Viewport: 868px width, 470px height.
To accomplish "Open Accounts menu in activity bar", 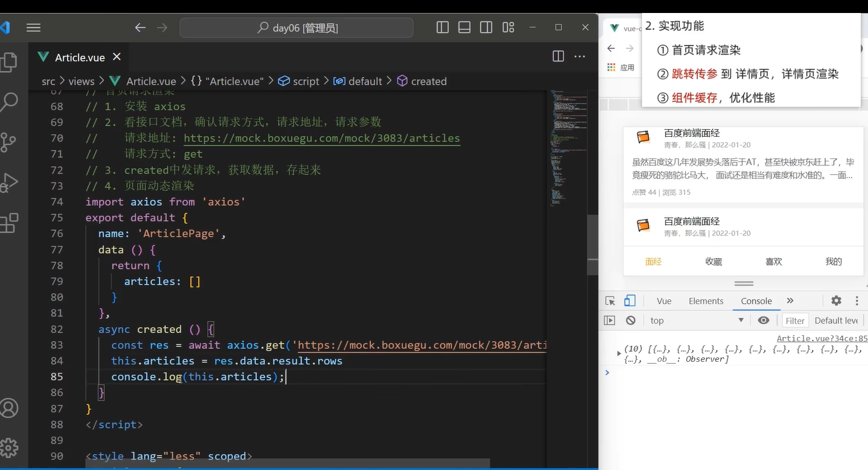I will [9, 408].
